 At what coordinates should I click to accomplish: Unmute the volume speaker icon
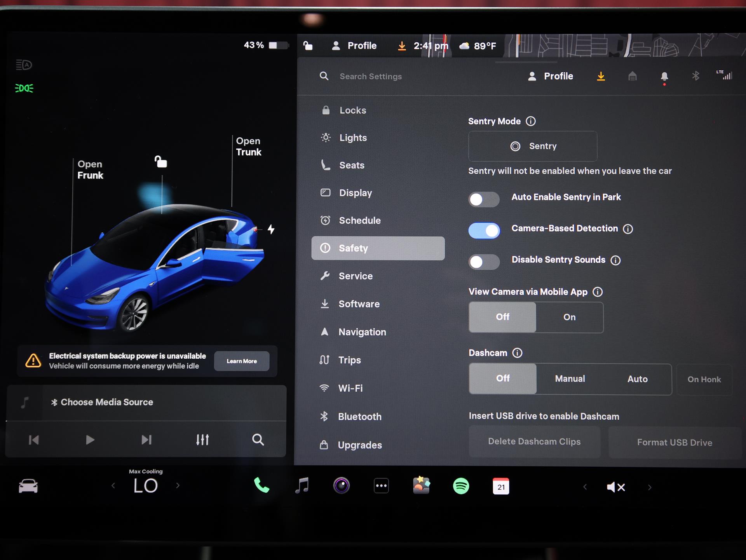pos(616,487)
